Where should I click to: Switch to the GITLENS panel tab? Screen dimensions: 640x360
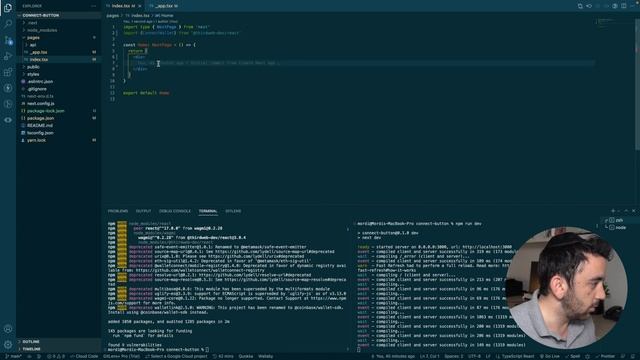[x=233, y=211]
